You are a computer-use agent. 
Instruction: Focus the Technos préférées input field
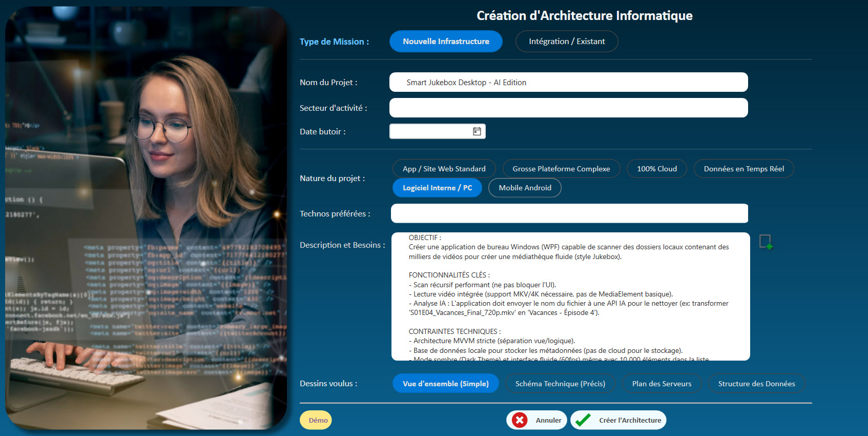569,213
